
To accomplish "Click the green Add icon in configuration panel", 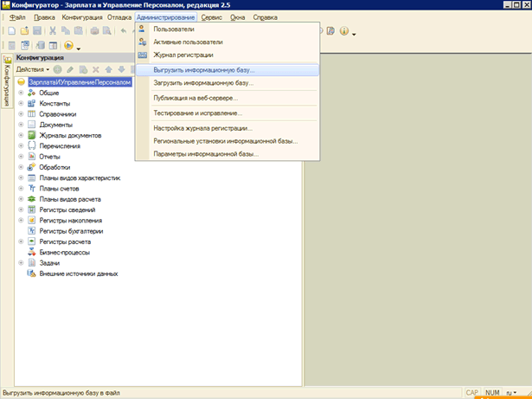I will pos(58,69).
